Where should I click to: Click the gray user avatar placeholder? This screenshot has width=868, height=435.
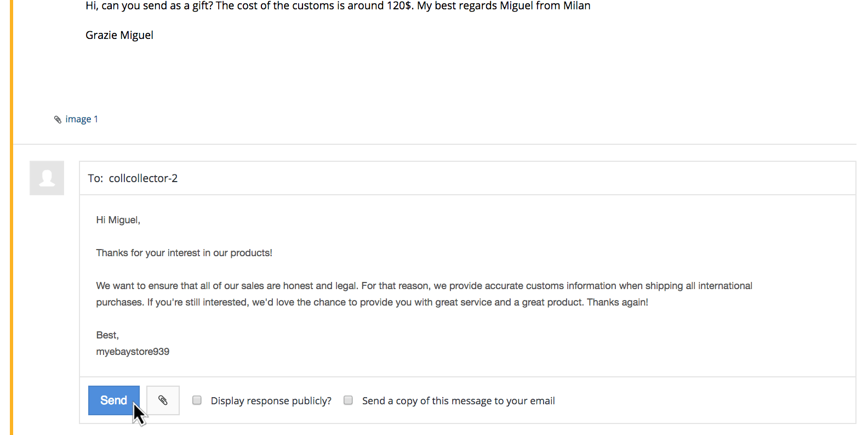coord(47,178)
